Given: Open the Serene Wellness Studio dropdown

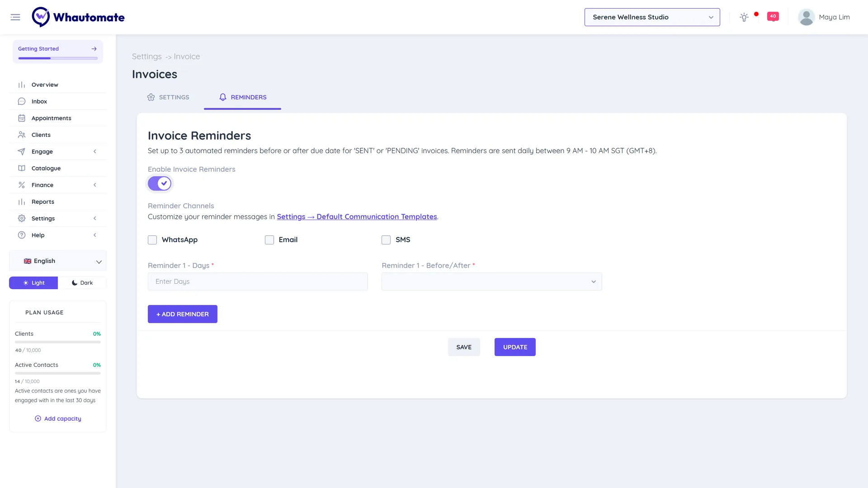Looking at the screenshot, I should click(652, 17).
